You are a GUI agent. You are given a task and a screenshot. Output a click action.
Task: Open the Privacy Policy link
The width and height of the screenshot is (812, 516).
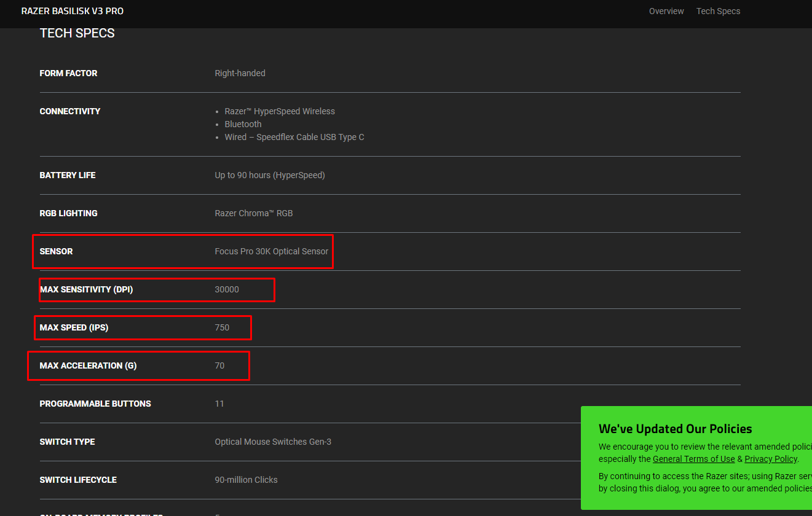click(771, 459)
